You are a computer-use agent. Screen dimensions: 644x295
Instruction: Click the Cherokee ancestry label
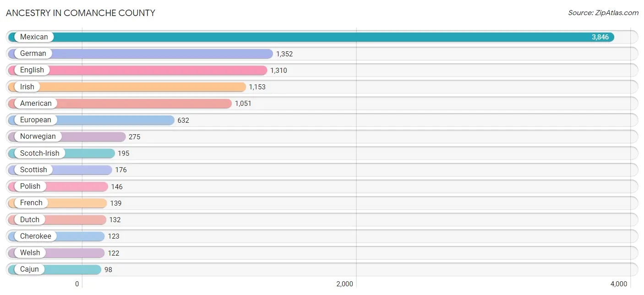36,236
